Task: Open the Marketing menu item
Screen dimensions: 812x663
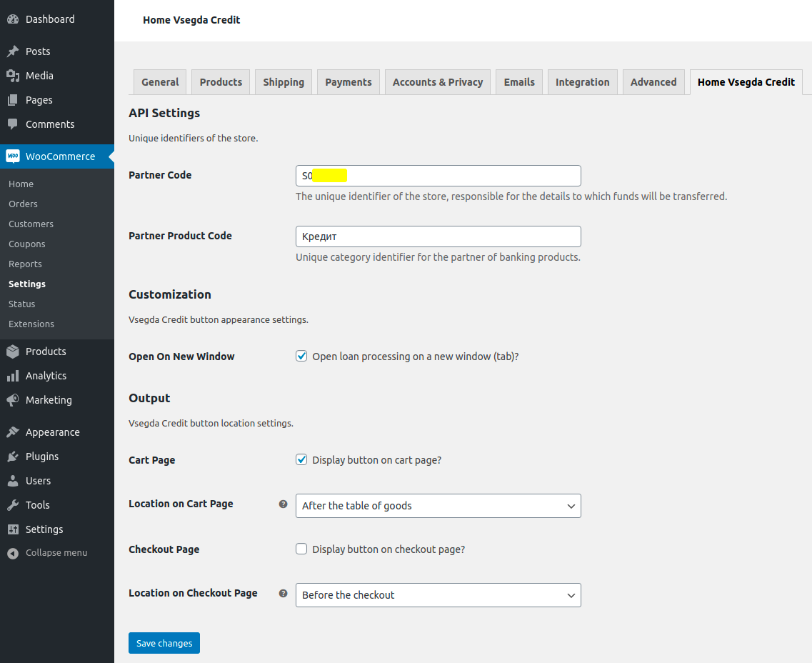Action: [x=57, y=400]
